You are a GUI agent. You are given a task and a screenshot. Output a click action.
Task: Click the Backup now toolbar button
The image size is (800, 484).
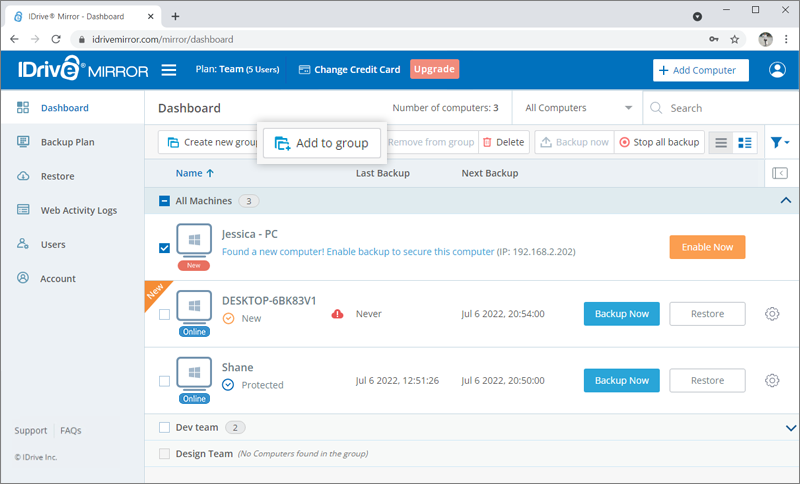point(574,142)
